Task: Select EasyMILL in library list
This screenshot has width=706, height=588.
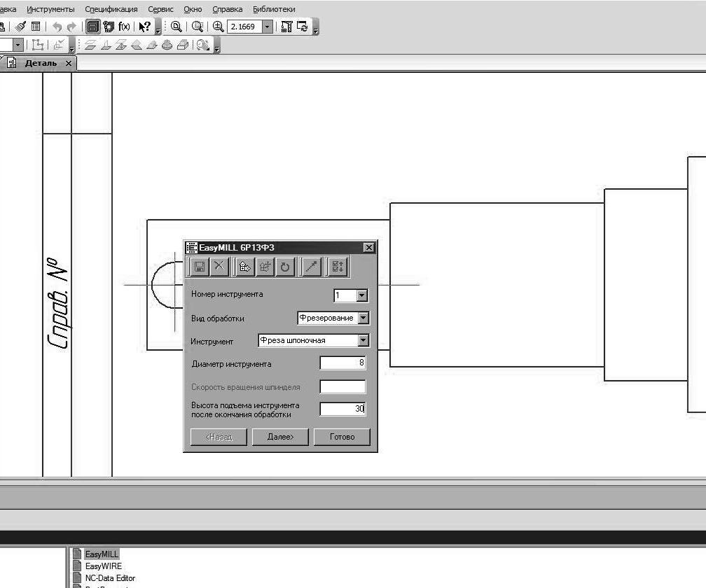Action: coord(102,554)
